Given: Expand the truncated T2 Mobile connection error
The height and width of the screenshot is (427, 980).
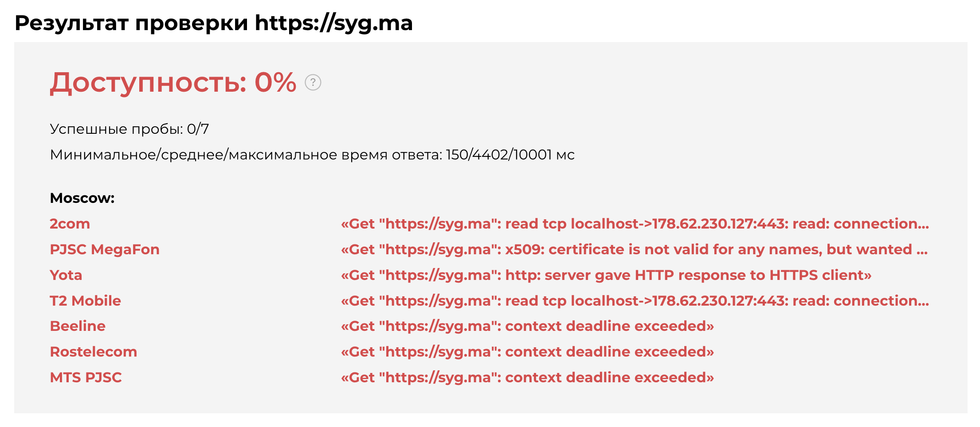Looking at the screenshot, I should tap(634, 301).
